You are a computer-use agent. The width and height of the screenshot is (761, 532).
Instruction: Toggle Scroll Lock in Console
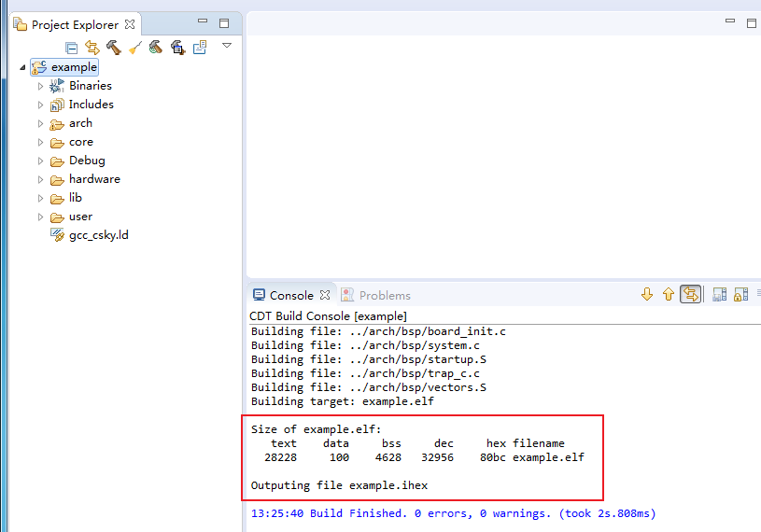click(x=740, y=294)
